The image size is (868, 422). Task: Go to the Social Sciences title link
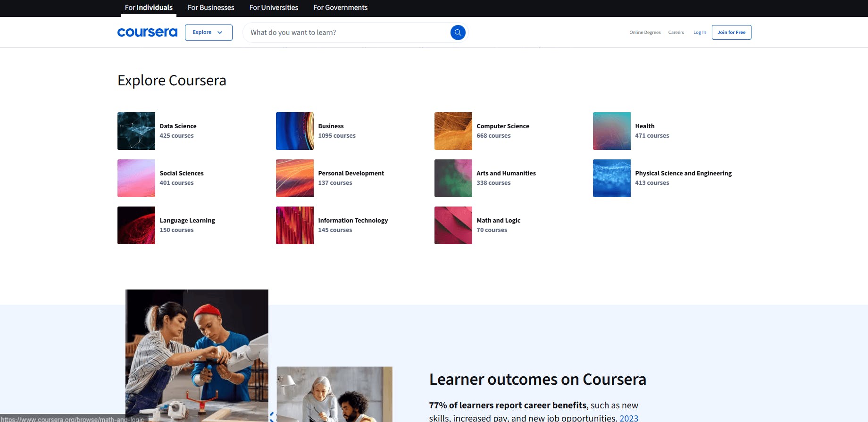click(x=182, y=174)
